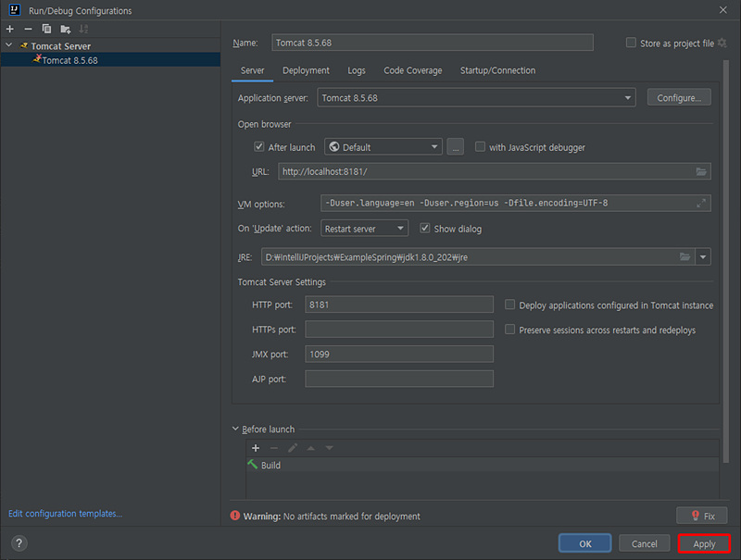741x560 pixels.
Task: Collapse the Before launch section
Action: click(235, 429)
